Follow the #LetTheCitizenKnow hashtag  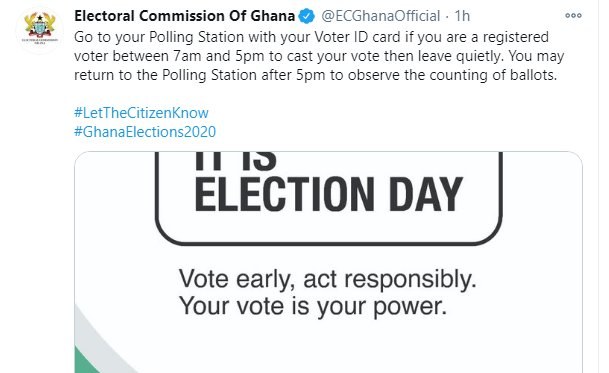(141, 113)
